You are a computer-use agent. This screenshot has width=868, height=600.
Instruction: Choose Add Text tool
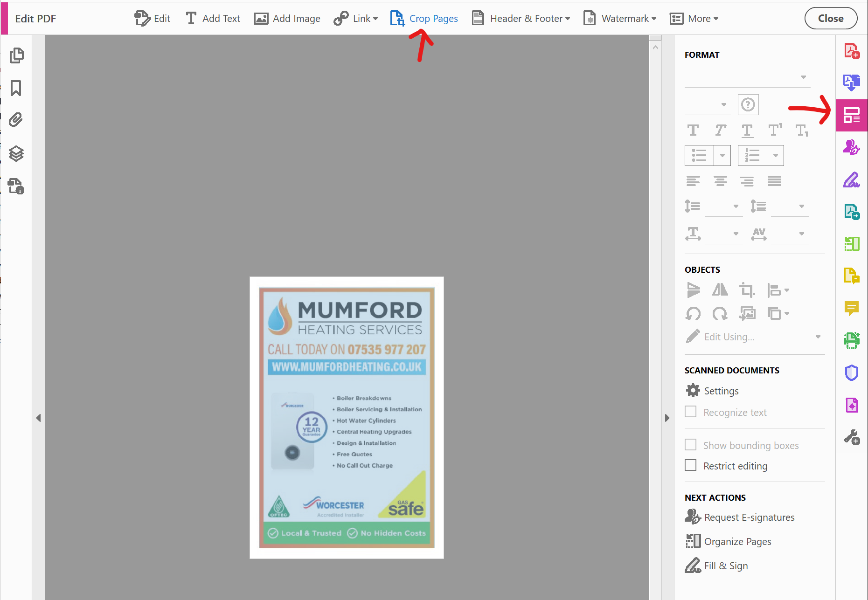213,19
